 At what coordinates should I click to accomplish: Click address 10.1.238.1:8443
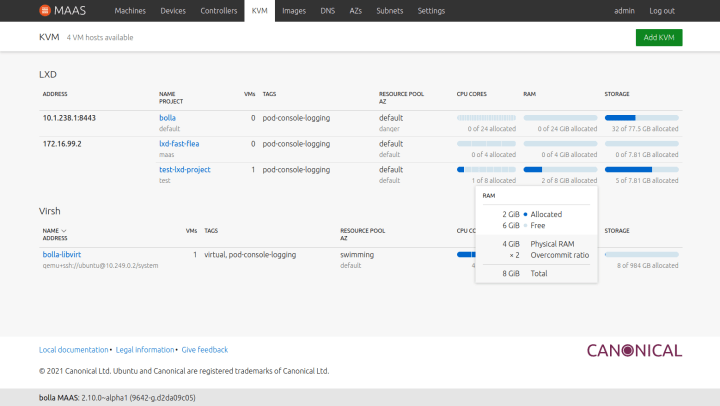(69, 118)
